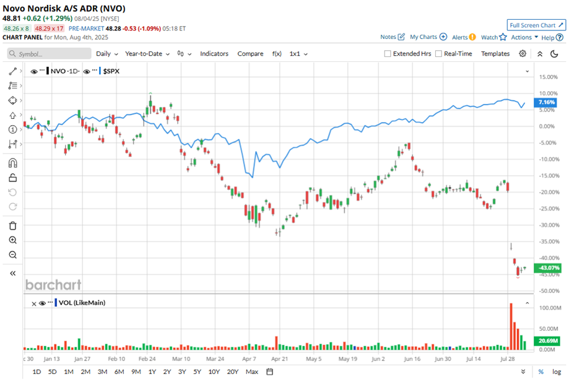Select the 1D time range
Image resolution: width=582 pixels, height=392 pixels.
(x=37, y=372)
